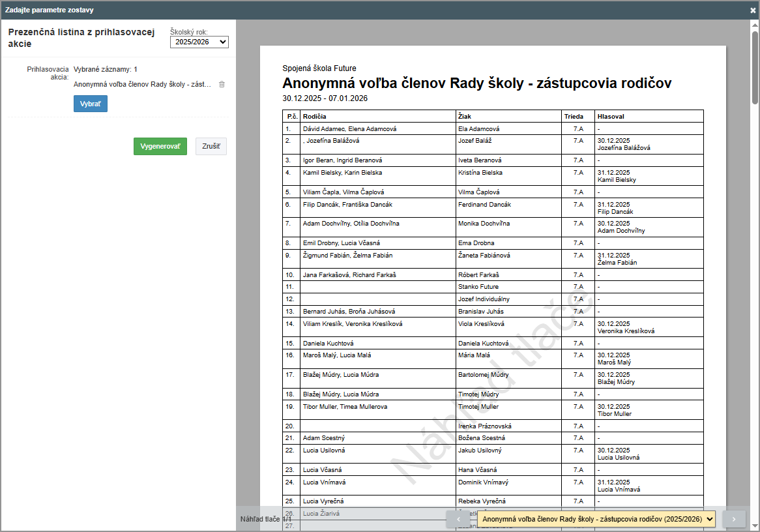Screen dimensions: 760x532
Task: Click the report title heading in the preview
Action: (476, 83)
